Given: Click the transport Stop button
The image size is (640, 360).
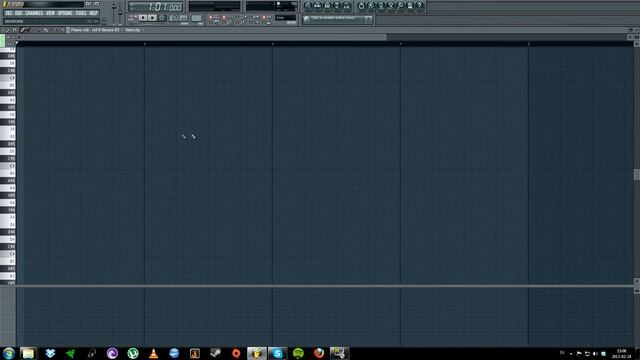Looking at the screenshot, I should click(x=152, y=18).
